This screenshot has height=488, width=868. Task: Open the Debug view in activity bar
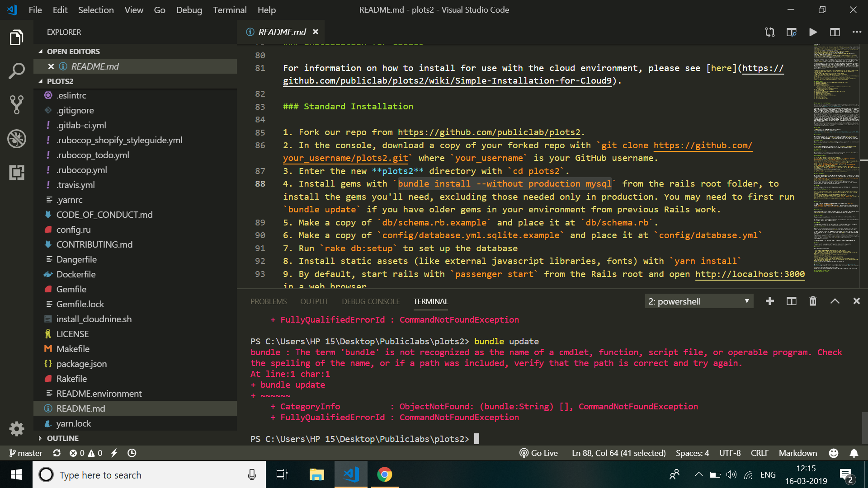pos(17,139)
